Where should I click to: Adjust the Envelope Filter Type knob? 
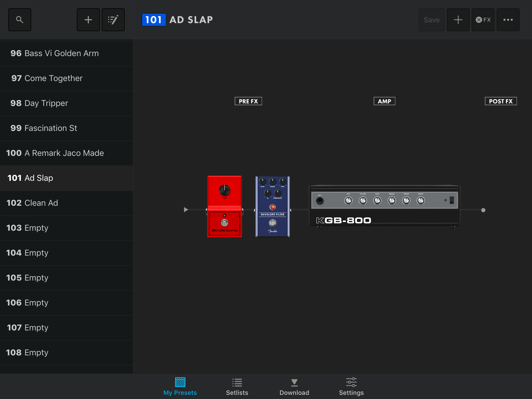coord(283,181)
